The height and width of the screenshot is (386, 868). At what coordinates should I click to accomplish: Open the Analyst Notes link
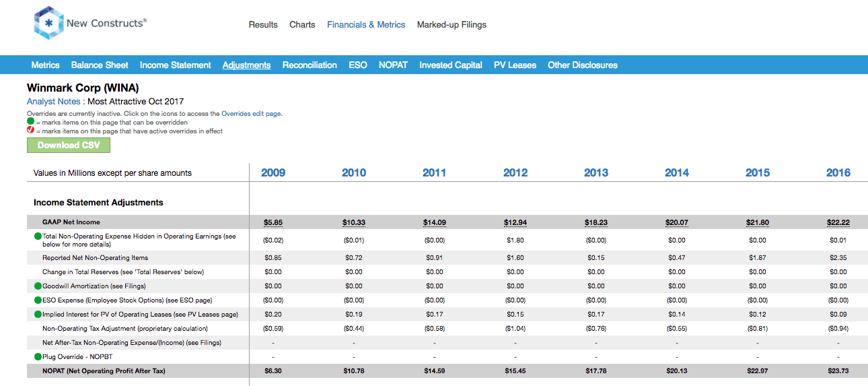pyautogui.click(x=54, y=102)
